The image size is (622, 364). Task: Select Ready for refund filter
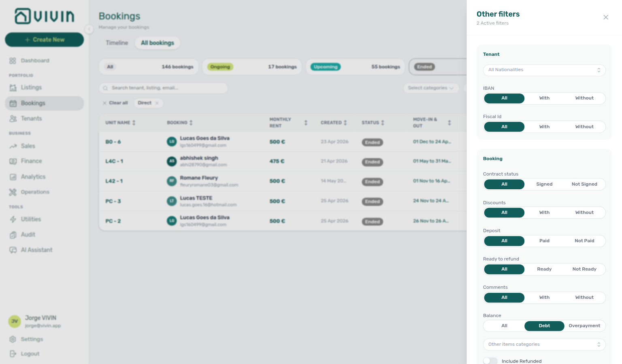point(544,269)
